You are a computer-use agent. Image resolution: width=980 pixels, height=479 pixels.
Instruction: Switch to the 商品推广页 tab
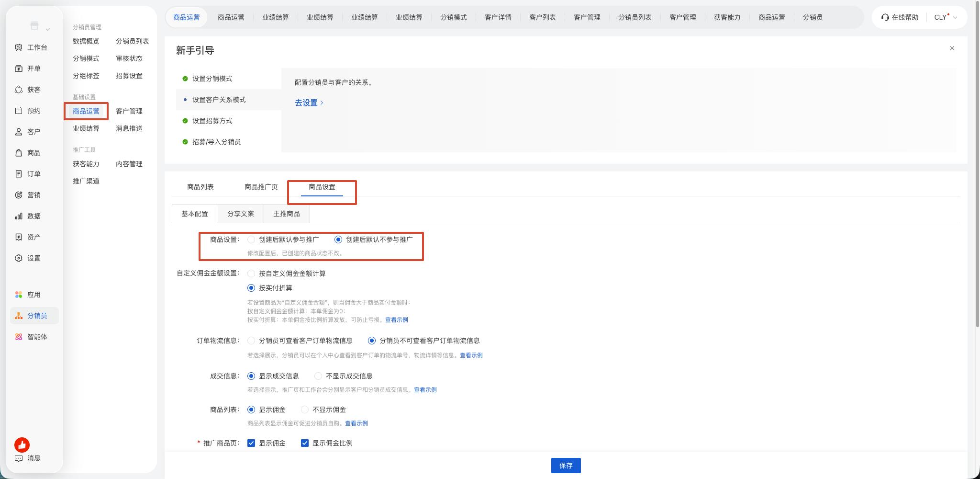261,187
